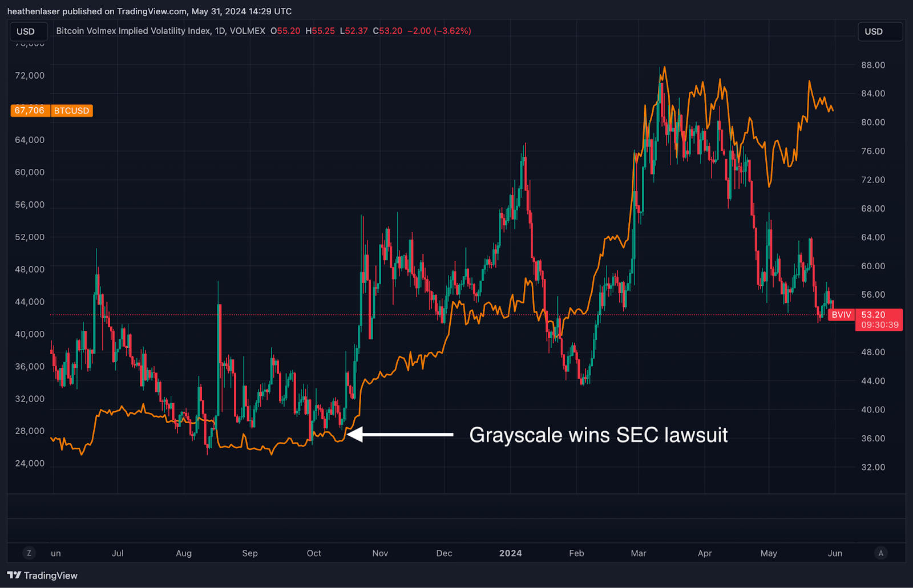Click the 60.00 right scale label
The width and height of the screenshot is (913, 588).
pyautogui.click(x=873, y=266)
